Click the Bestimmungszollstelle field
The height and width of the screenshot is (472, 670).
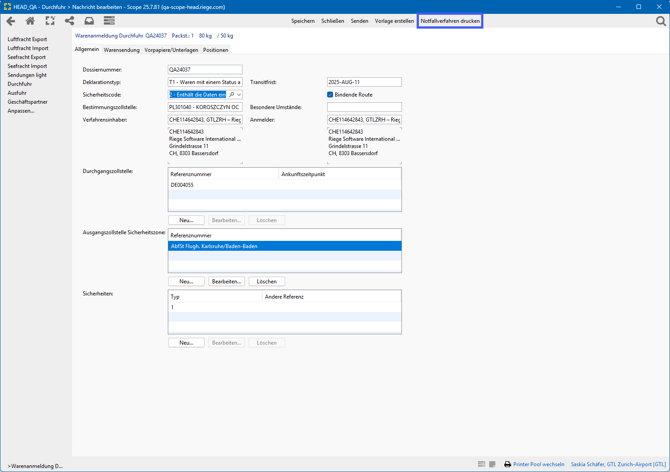[205, 107]
